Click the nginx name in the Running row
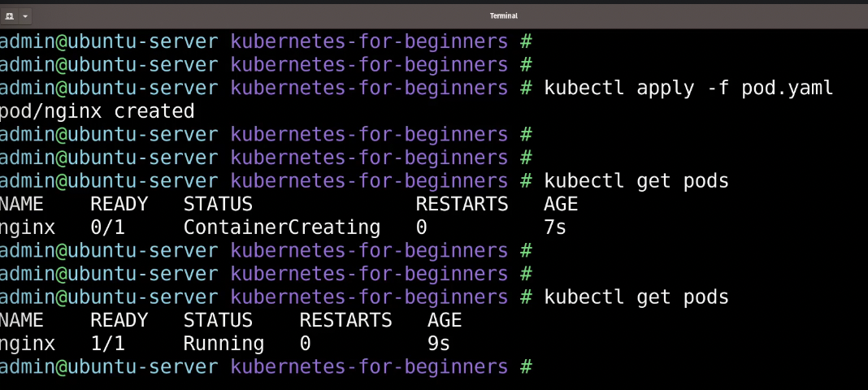 click(27, 344)
